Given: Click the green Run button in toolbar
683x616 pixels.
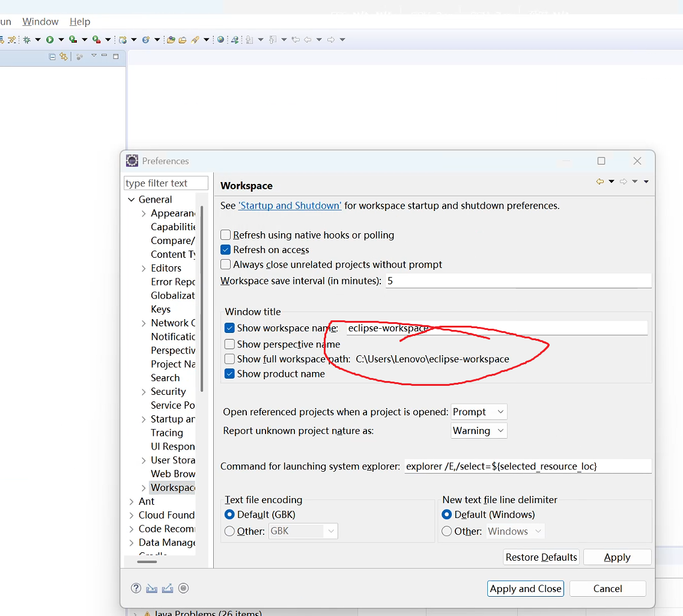Looking at the screenshot, I should tap(50, 40).
